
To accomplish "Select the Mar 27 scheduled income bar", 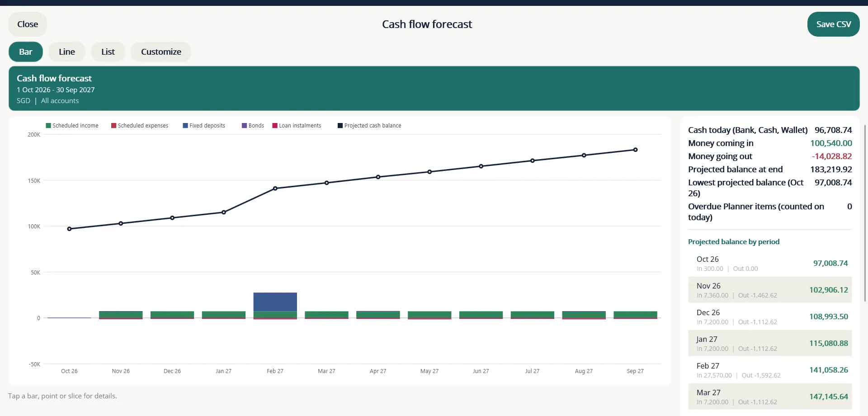I will point(326,314).
